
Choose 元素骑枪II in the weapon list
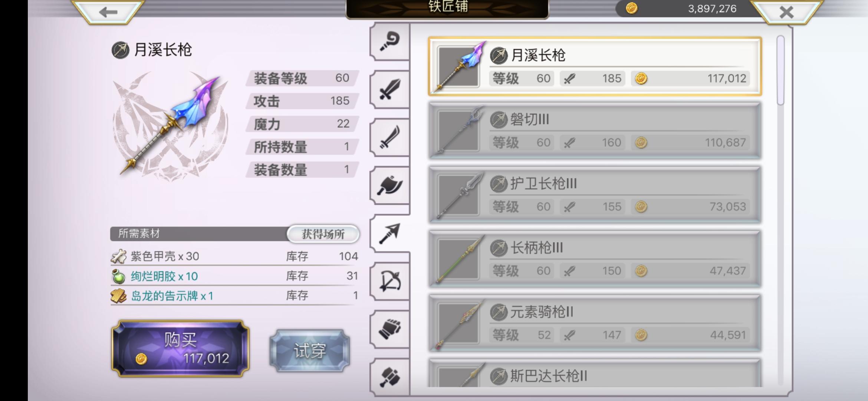point(595,323)
